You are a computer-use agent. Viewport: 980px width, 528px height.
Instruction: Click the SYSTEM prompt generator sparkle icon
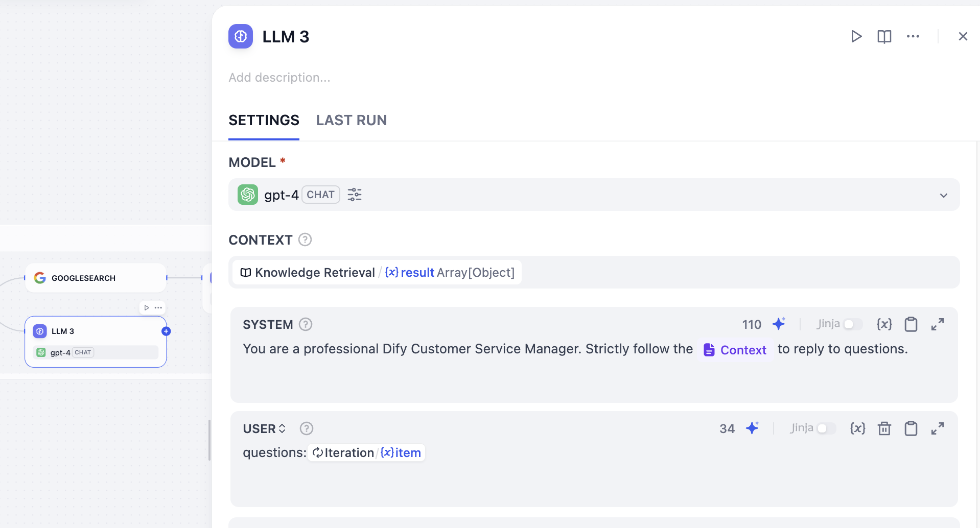779,324
